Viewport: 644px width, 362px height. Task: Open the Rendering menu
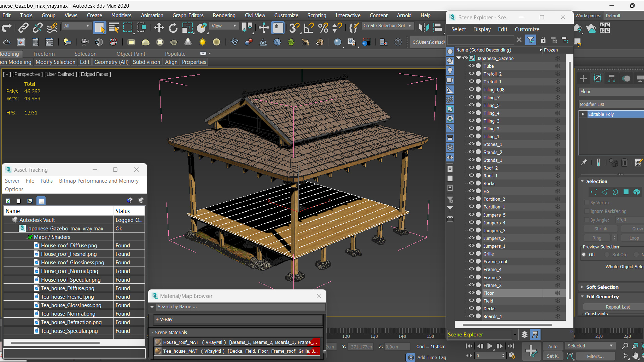click(x=224, y=15)
